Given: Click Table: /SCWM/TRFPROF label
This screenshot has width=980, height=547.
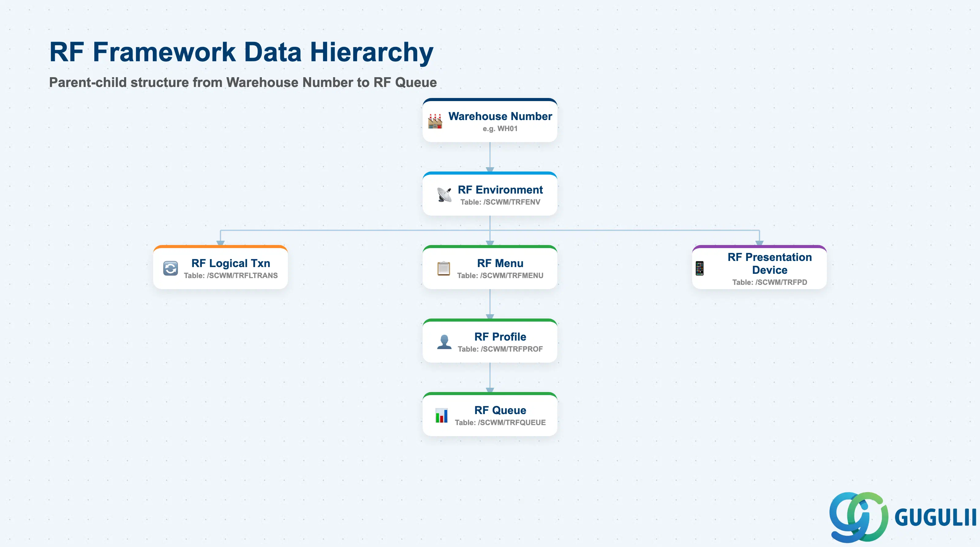Looking at the screenshot, I should tap(500, 349).
